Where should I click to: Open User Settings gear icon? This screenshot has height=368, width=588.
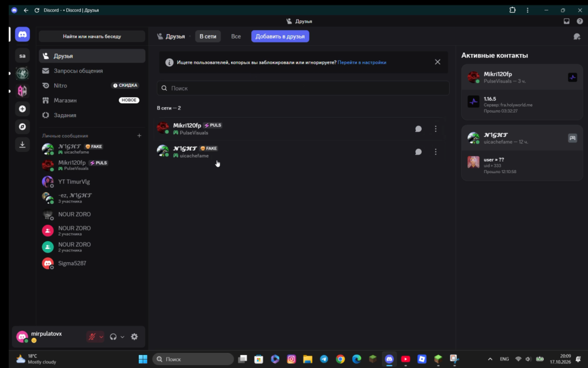[134, 336]
